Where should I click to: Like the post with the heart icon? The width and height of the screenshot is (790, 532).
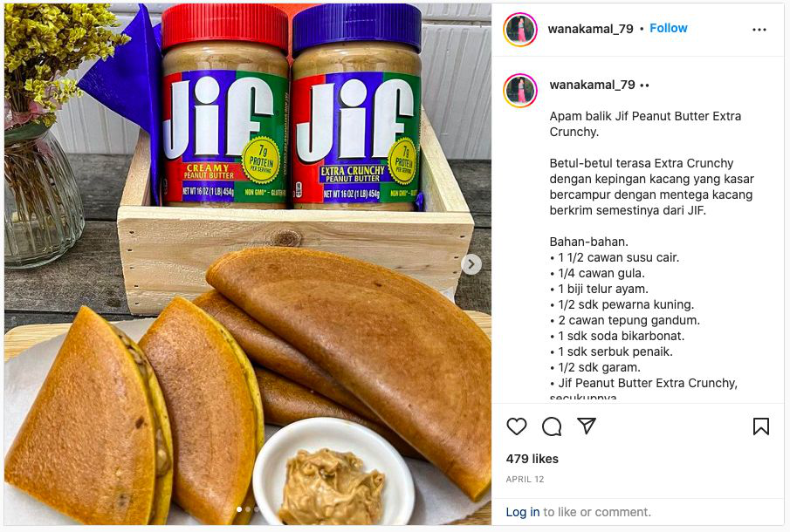point(517,426)
